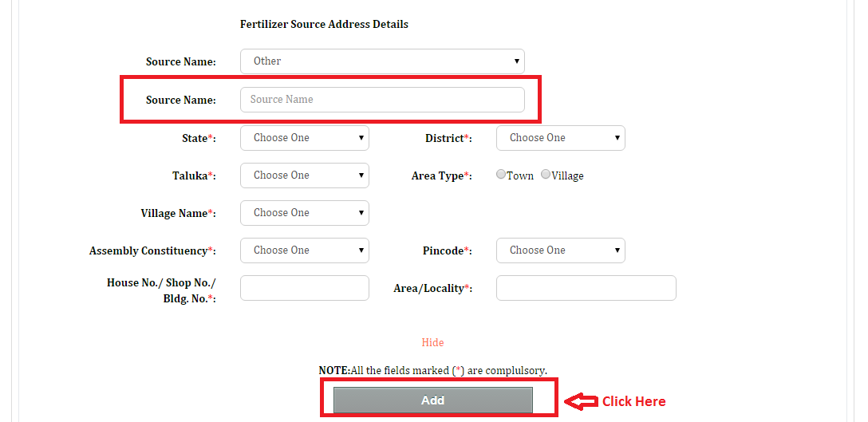
Task: Open the Taluka dropdown list
Action: 304,176
